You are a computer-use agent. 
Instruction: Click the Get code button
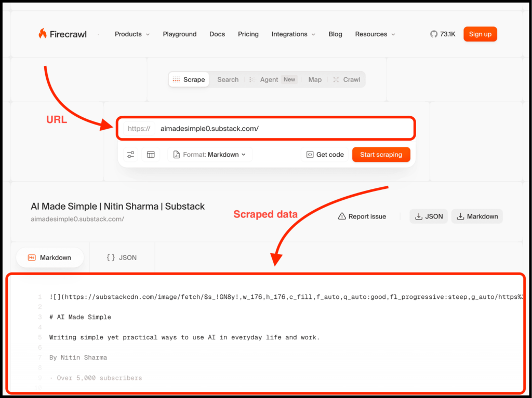pyautogui.click(x=325, y=155)
